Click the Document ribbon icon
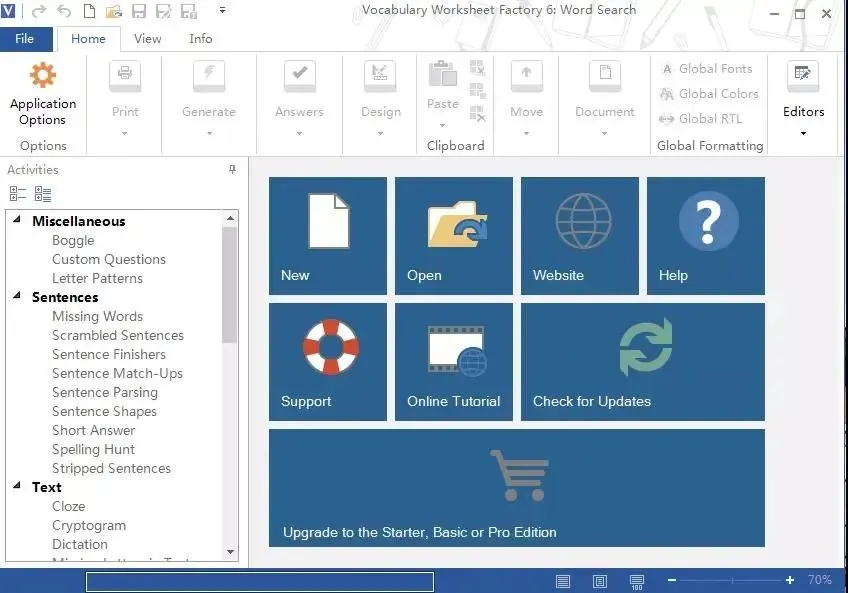The height and width of the screenshot is (593, 848). coord(605,75)
